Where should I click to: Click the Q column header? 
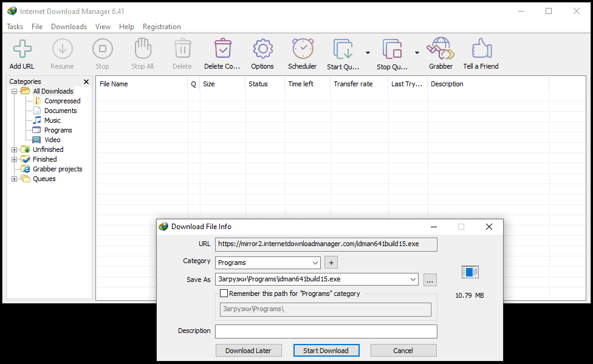(194, 84)
